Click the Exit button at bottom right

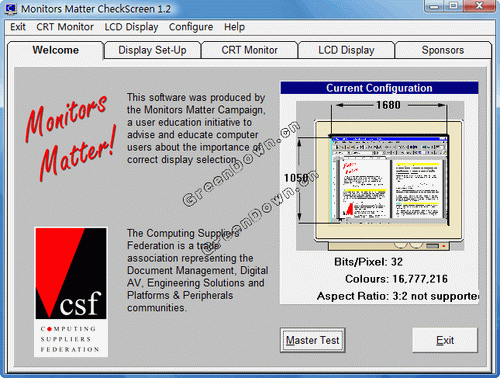[445, 340]
